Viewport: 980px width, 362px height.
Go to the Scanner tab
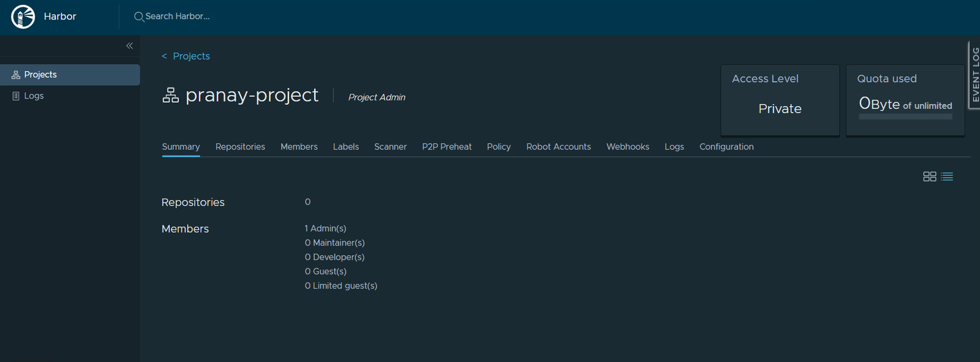[390, 147]
